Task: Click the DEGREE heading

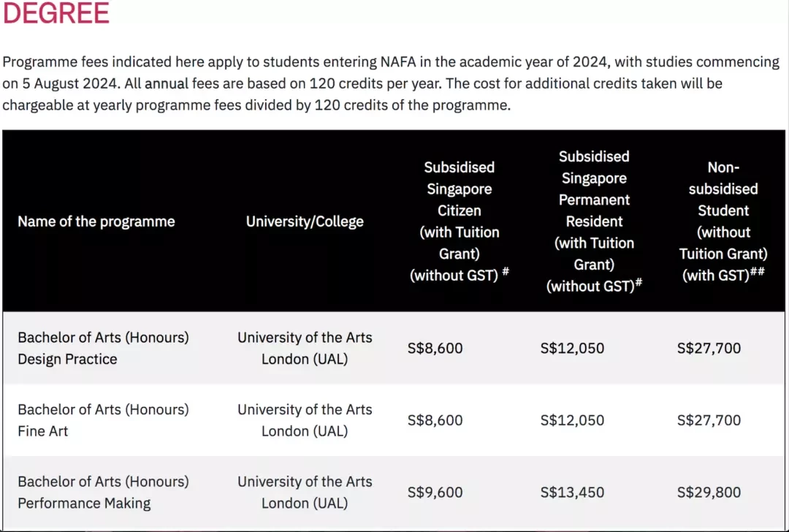Action: [56, 12]
